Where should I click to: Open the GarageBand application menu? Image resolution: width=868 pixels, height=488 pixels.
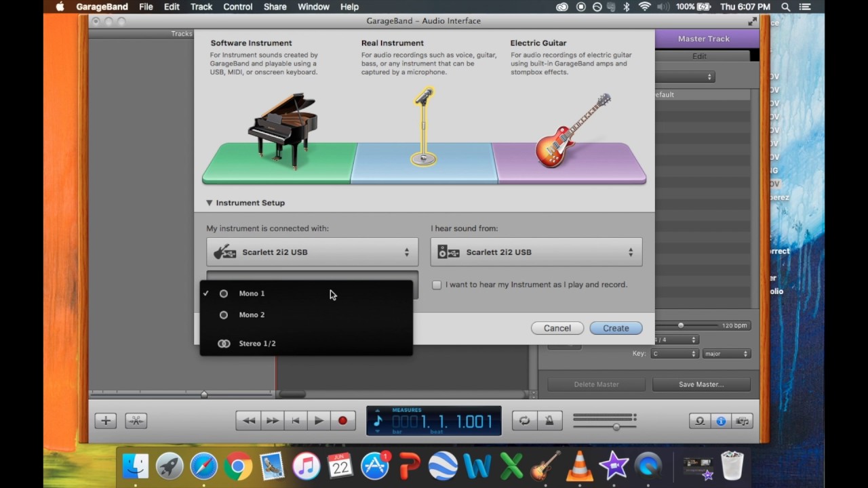point(102,7)
